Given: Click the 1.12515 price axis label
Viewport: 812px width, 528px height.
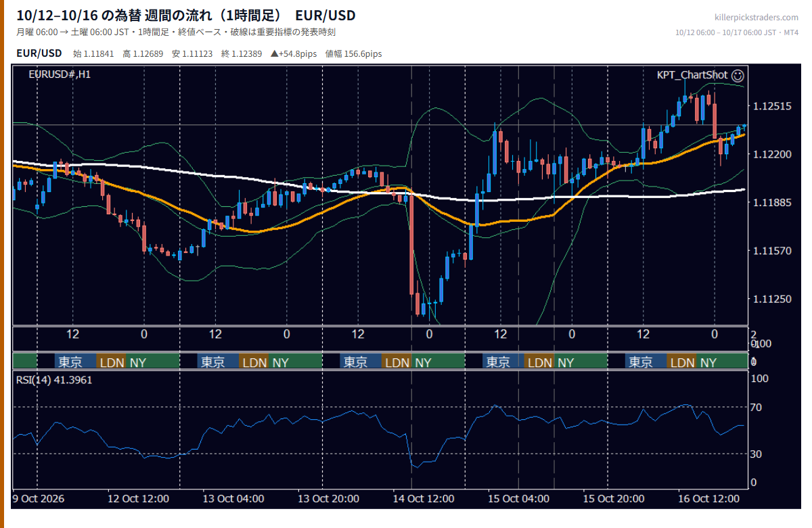Looking at the screenshot, I should (x=772, y=106).
